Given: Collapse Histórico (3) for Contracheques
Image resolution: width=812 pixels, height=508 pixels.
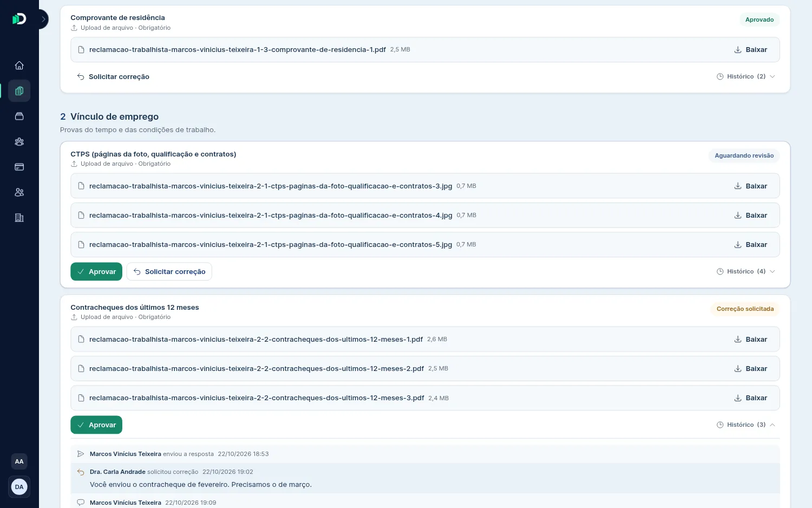Looking at the screenshot, I should [746, 425].
